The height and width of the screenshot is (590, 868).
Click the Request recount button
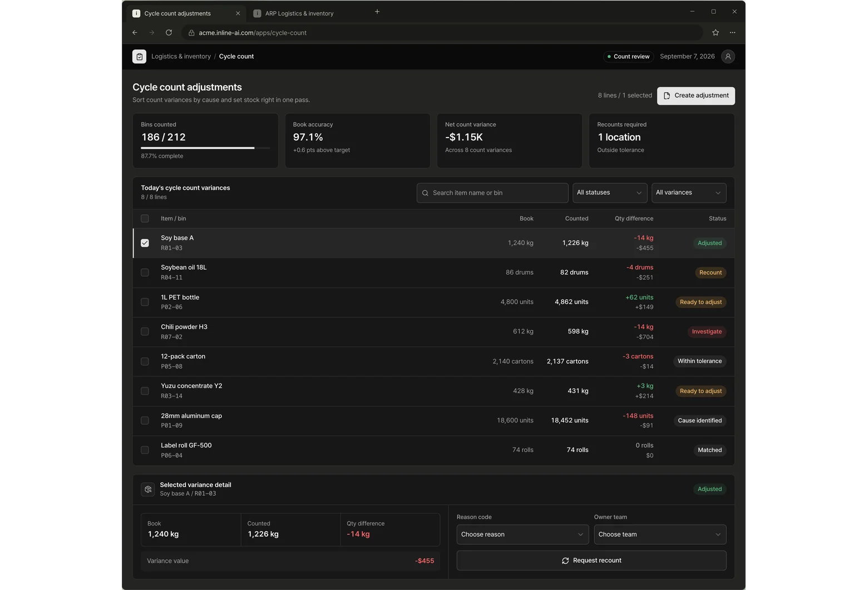tap(591, 560)
